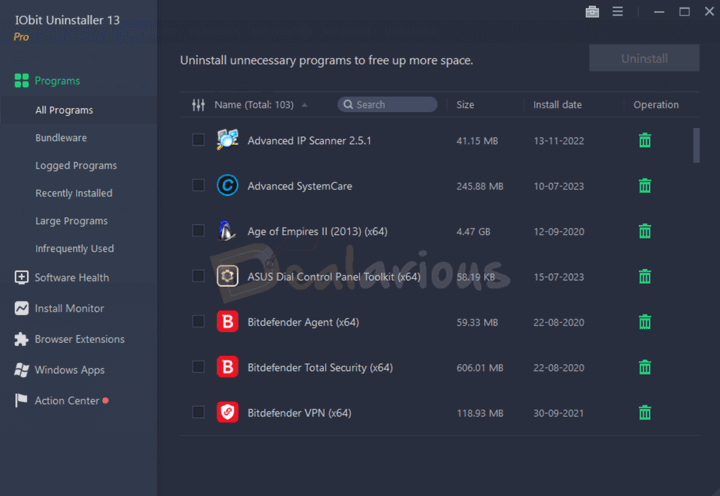Open the Browser Extensions section
This screenshot has width=720, height=496.
[x=80, y=339]
